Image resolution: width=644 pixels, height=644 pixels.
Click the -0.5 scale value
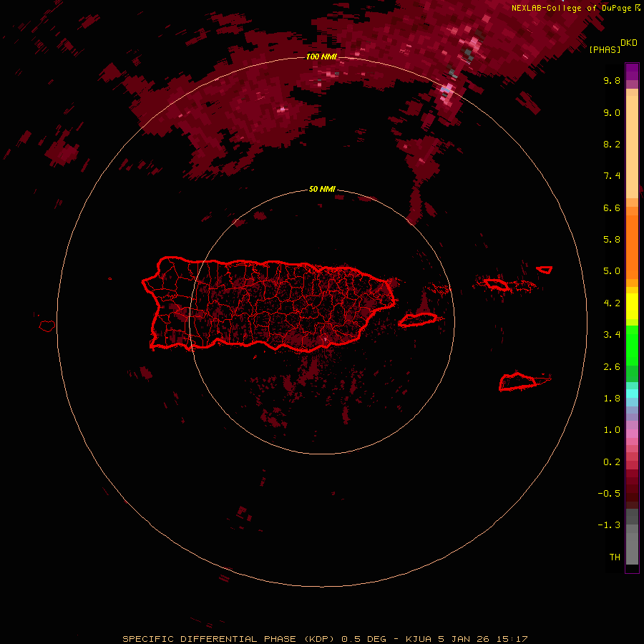click(609, 494)
